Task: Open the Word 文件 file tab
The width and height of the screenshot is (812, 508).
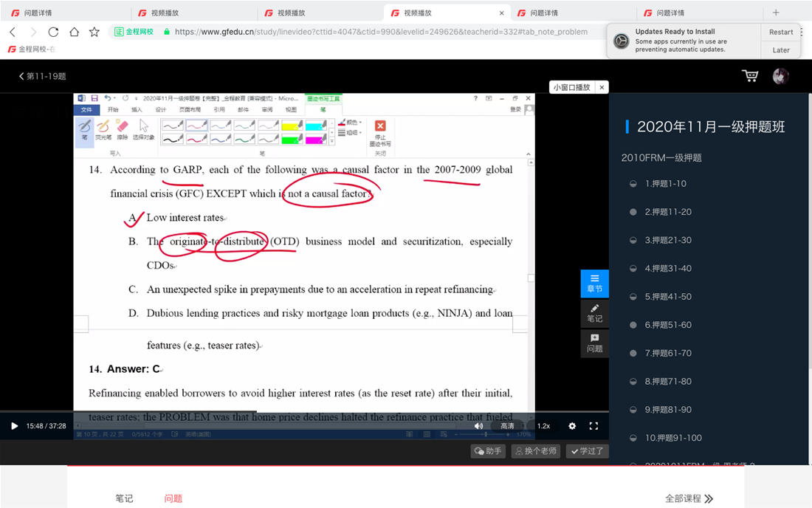Action: [86, 110]
